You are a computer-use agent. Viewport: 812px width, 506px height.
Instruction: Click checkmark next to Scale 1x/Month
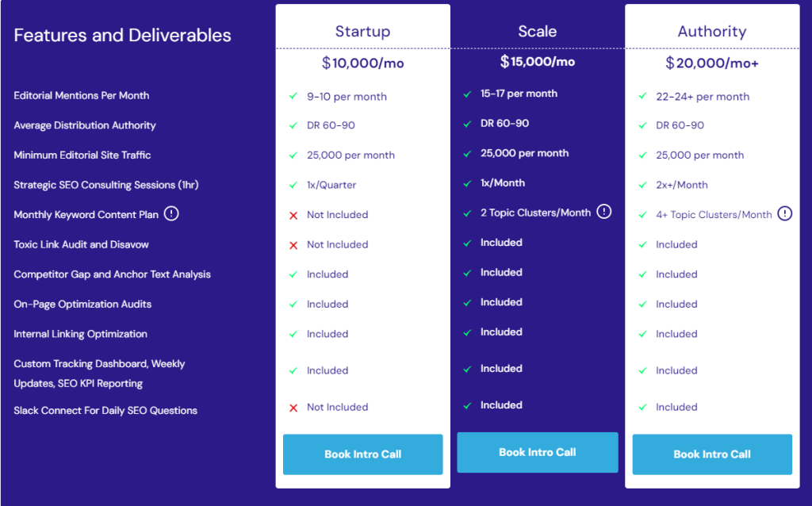(x=467, y=184)
